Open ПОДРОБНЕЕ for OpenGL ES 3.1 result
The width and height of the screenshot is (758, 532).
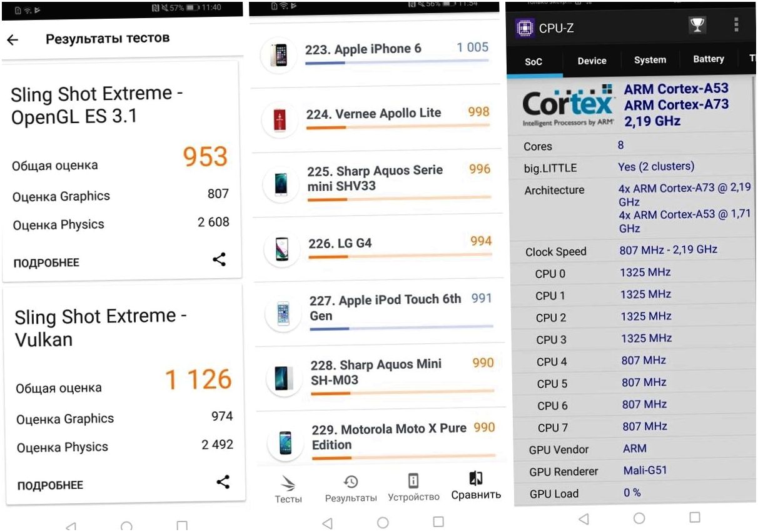tap(46, 263)
